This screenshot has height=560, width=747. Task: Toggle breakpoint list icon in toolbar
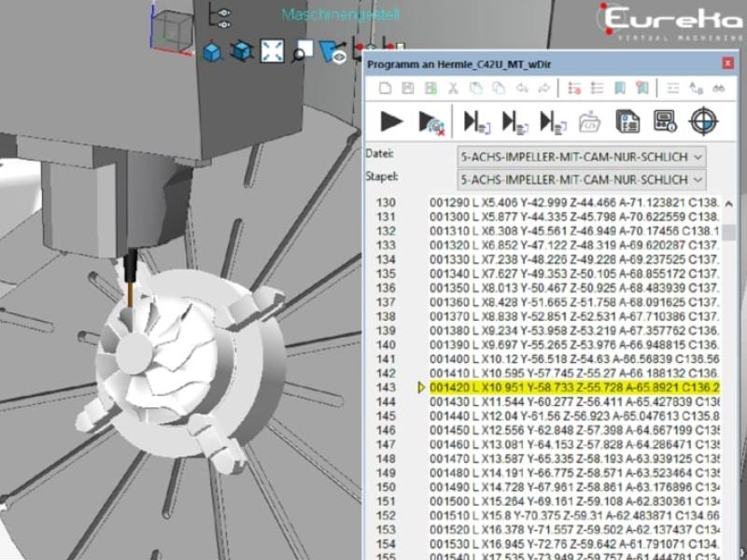[574, 89]
